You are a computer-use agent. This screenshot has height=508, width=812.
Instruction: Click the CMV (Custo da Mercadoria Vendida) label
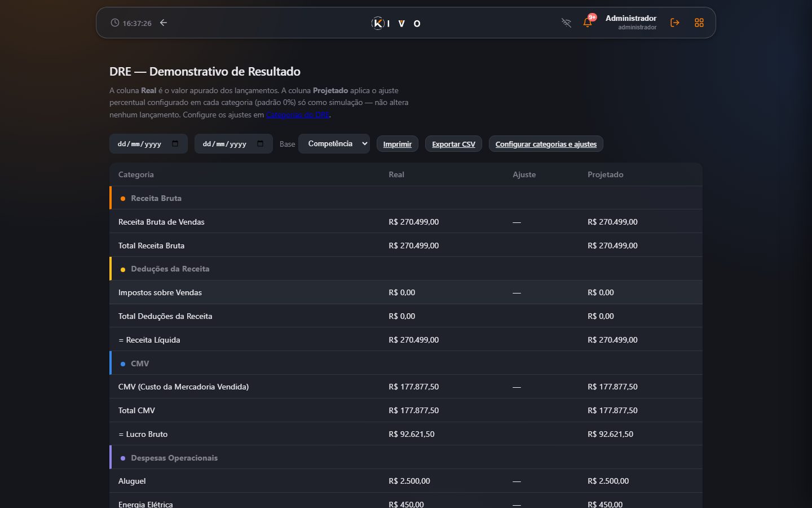[183, 387]
